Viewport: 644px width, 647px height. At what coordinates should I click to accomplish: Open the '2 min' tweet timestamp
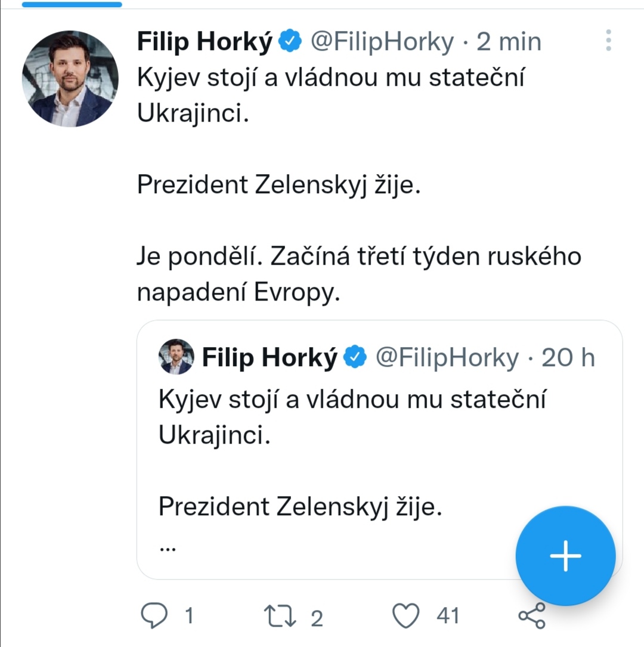[509, 42]
